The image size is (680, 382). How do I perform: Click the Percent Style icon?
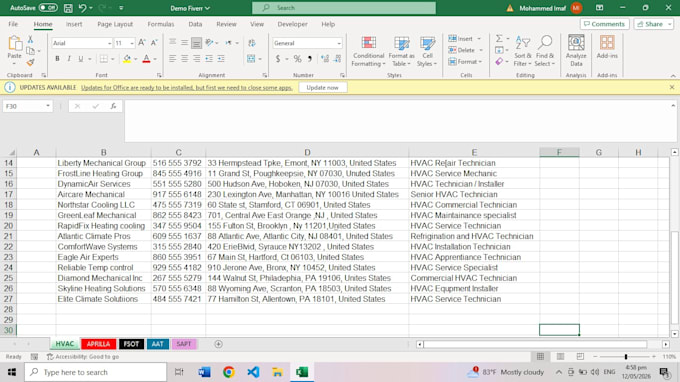pyautogui.click(x=298, y=59)
